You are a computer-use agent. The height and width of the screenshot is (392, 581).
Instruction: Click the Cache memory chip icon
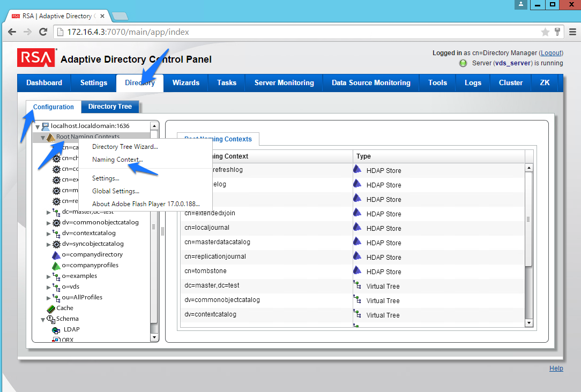click(x=51, y=308)
